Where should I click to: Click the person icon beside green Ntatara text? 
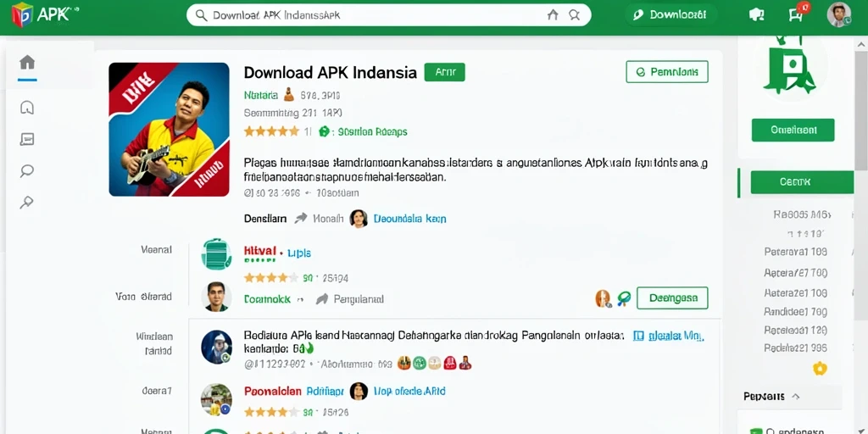click(x=288, y=95)
